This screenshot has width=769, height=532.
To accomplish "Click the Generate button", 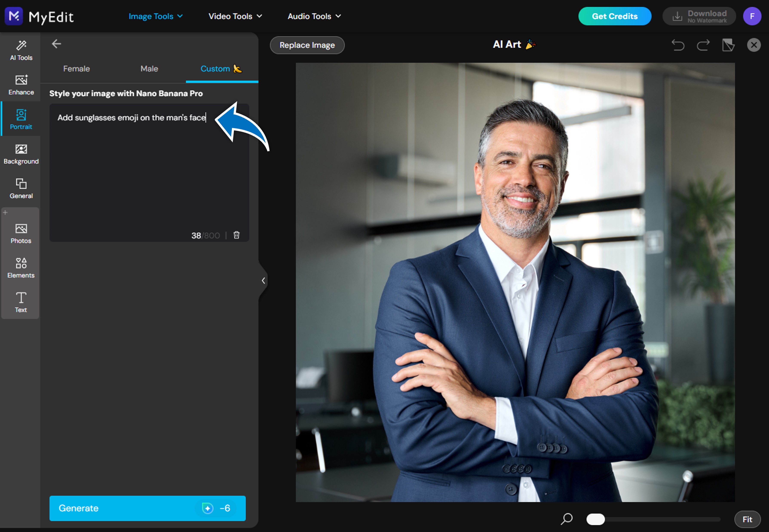I will 147,508.
